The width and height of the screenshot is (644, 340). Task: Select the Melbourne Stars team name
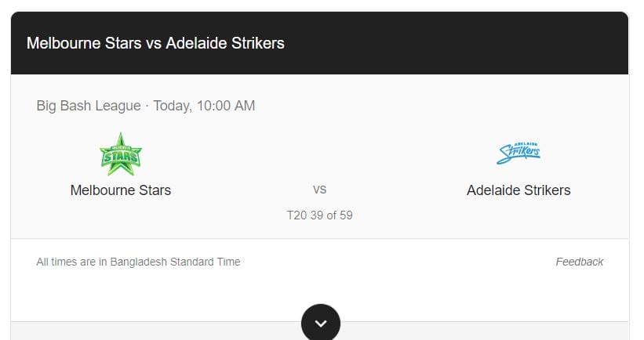tap(121, 190)
